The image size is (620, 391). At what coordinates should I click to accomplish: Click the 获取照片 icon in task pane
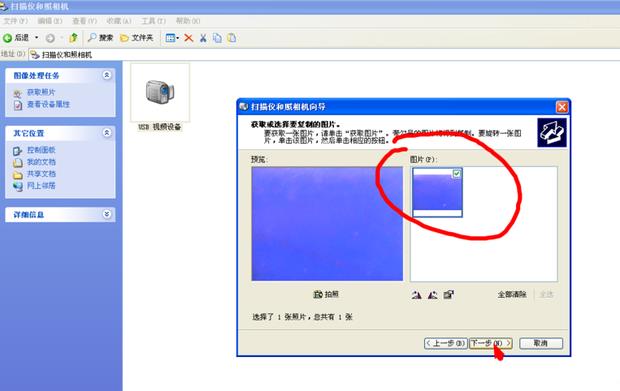[17, 93]
